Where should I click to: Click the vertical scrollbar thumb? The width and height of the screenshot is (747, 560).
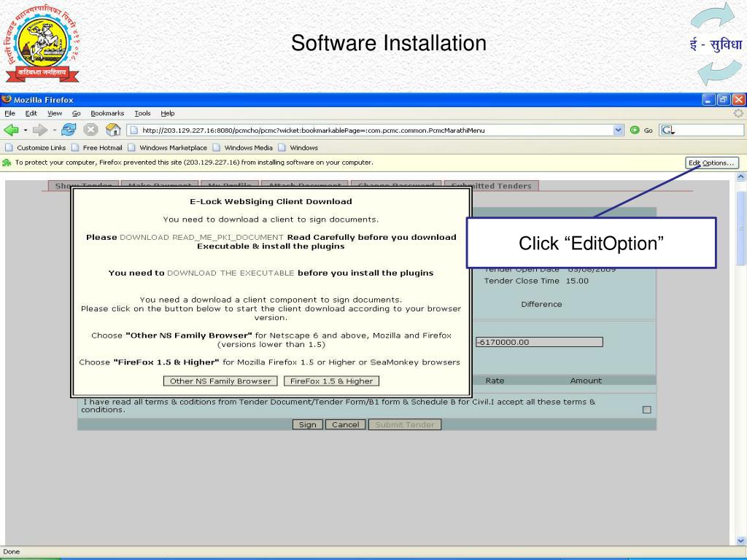coord(741,228)
